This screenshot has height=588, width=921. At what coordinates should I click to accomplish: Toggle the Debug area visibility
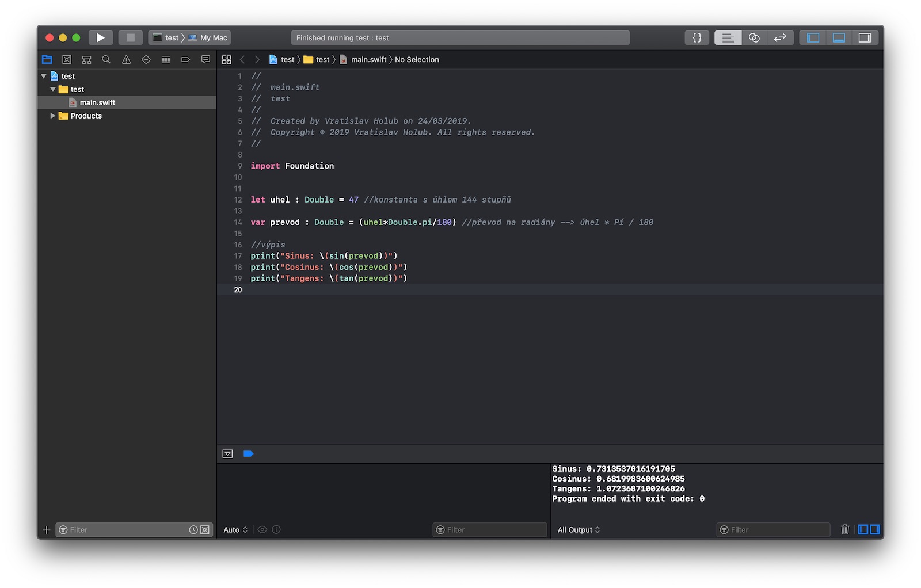839,38
